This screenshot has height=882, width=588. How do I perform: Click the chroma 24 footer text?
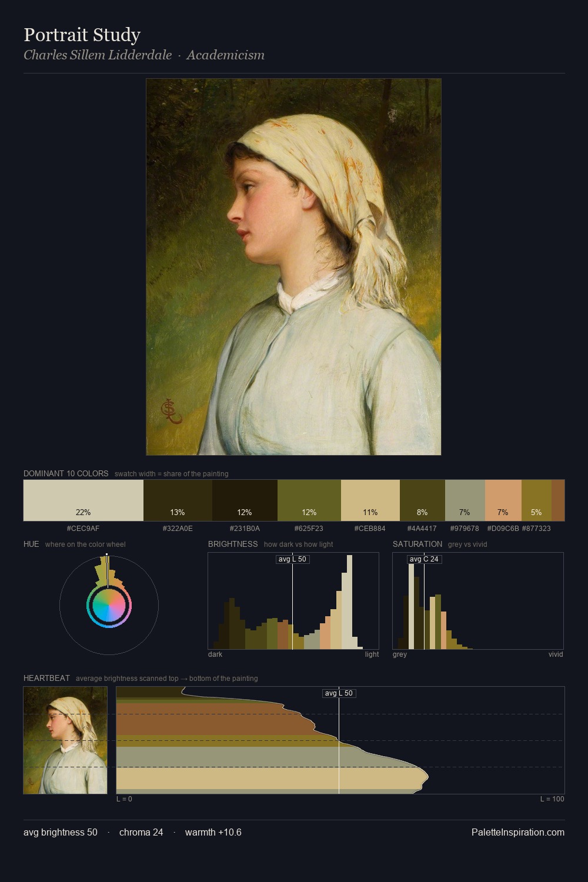pyautogui.click(x=141, y=832)
